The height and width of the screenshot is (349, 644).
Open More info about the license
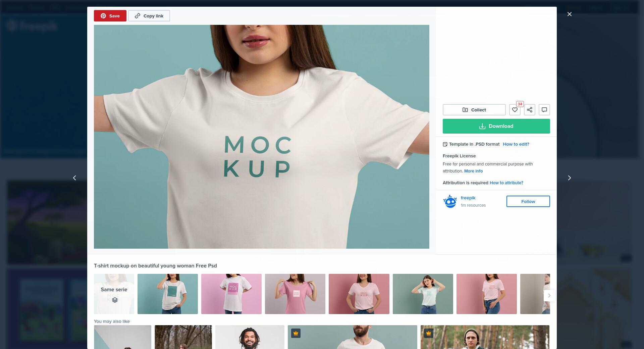[473, 171]
